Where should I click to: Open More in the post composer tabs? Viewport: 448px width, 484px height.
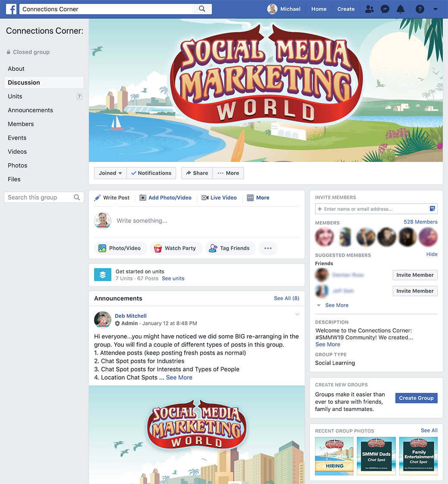pos(259,198)
